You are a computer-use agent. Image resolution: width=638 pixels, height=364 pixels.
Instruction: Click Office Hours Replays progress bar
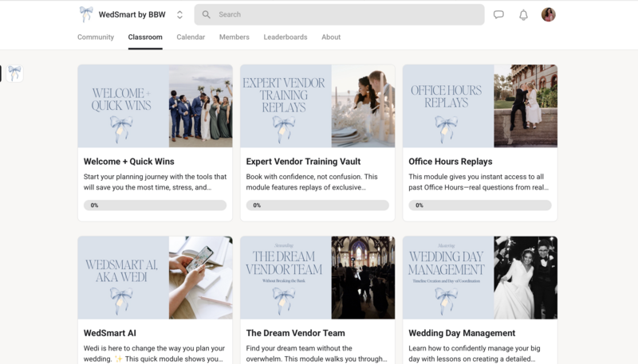coord(480,205)
